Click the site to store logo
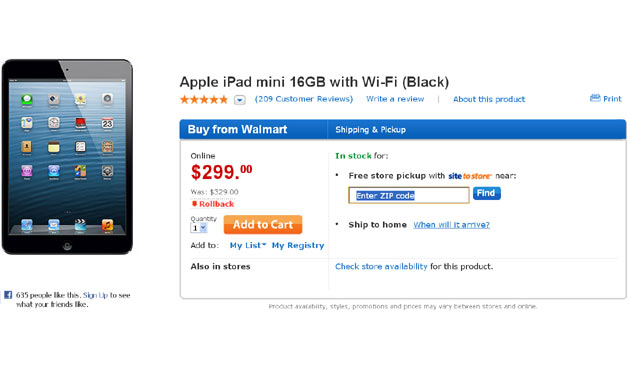Viewport: 630px width, 380px height. [470, 176]
